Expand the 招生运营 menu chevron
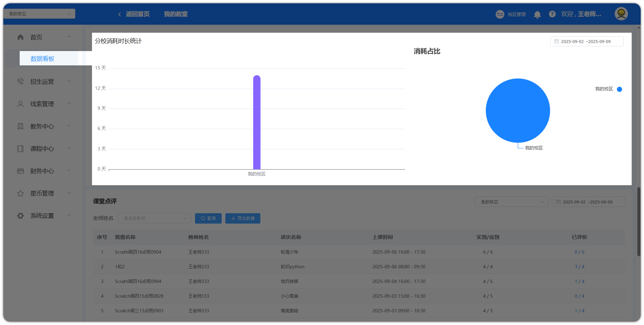The height and width of the screenshot is (325, 644). (x=69, y=81)
